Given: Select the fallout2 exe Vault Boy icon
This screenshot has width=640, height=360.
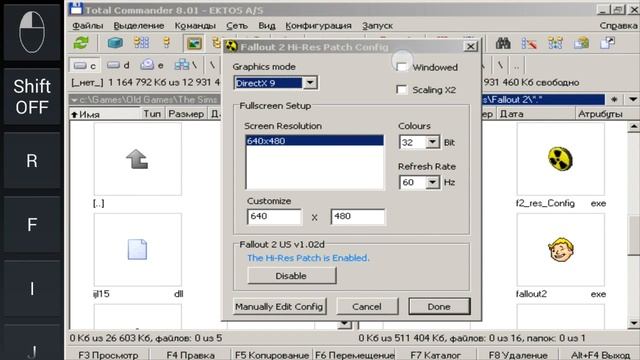Looking at the screenshot, I should coord(560,249).
